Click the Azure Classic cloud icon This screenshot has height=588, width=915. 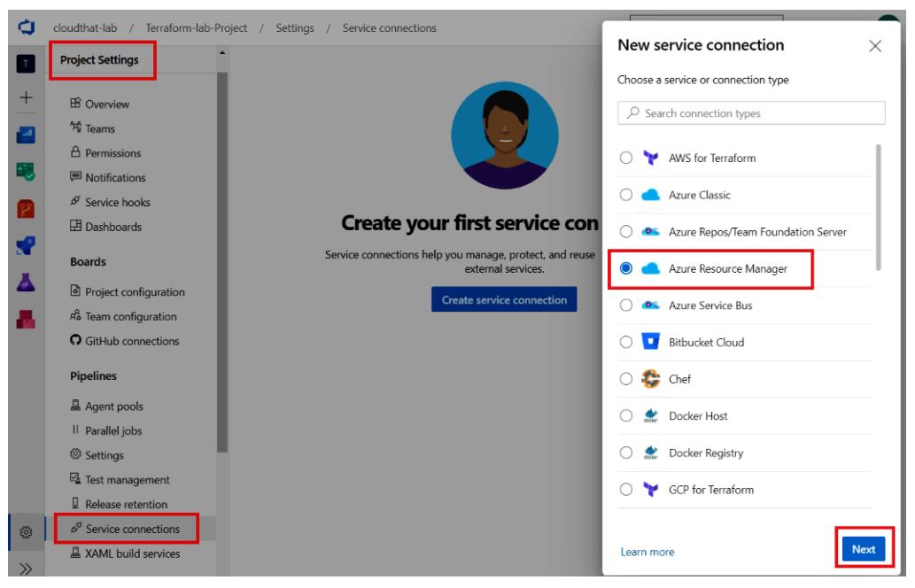(x=650, y=195)
